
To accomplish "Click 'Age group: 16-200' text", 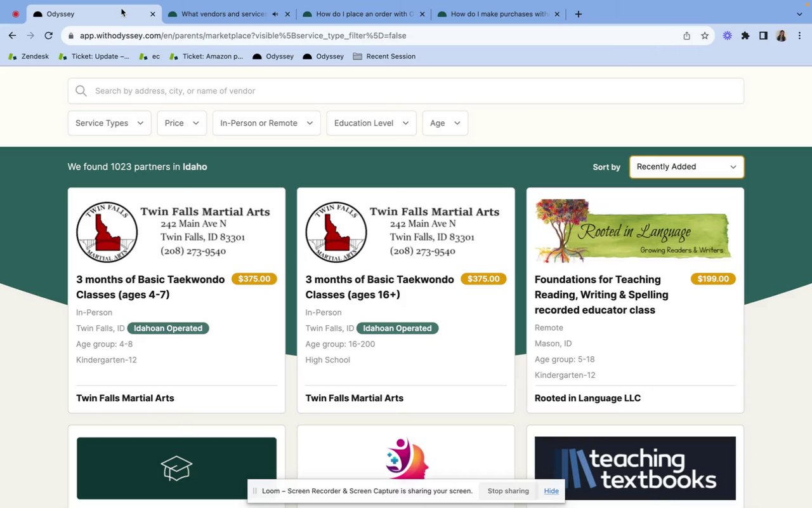I will 340,344.
